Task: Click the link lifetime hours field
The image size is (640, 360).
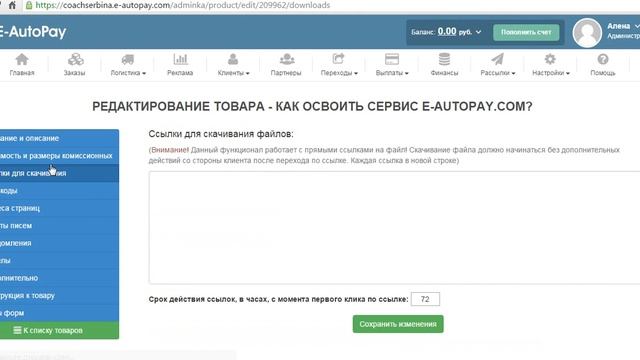Action: pyautogui.click(x=425, y=299)
